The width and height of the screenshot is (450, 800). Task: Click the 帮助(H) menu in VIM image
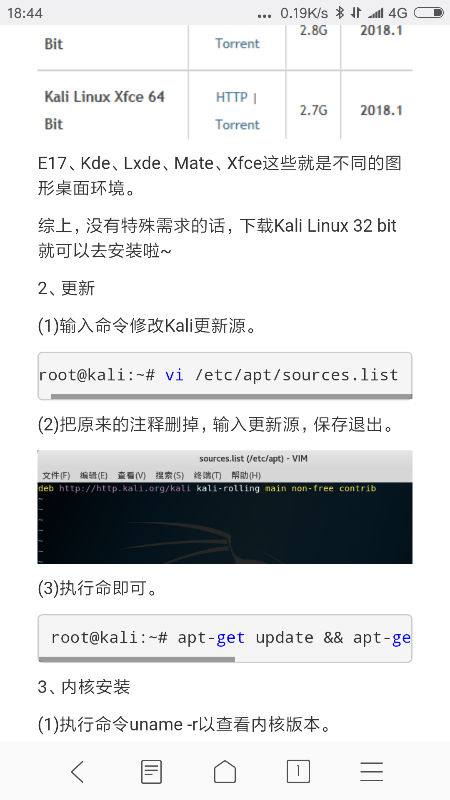pyautogui.click(x=246, y=476)
